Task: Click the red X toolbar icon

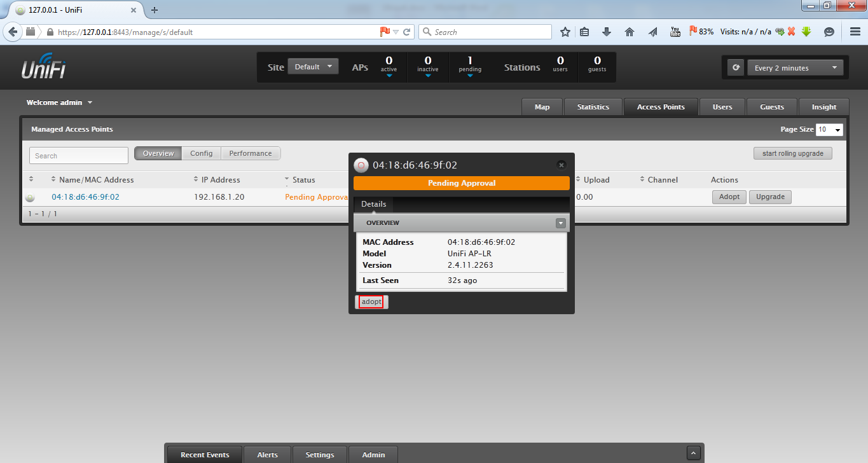Action: tap(792, 32)
